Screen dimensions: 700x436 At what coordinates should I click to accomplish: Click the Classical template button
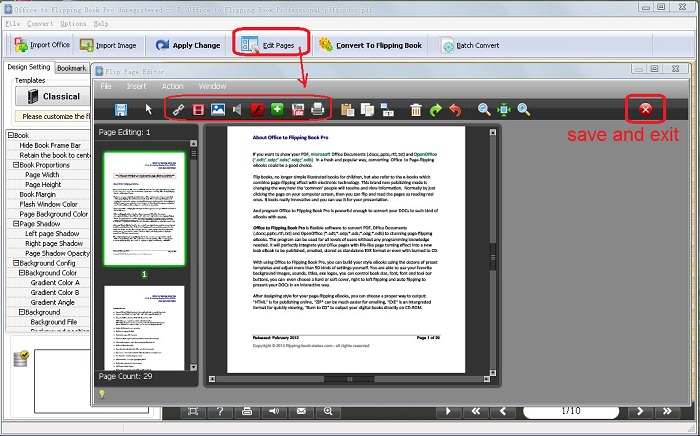click(x=53, y=96)
